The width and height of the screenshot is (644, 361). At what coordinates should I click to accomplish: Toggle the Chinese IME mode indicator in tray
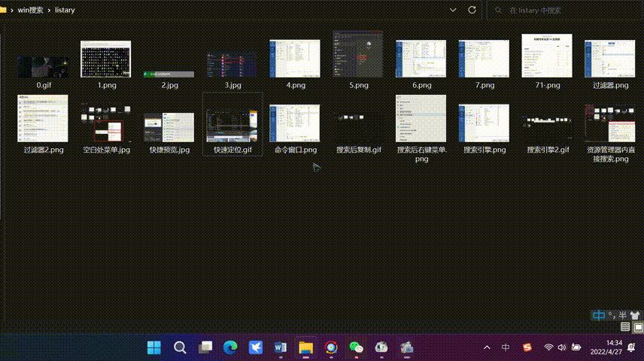506,347
